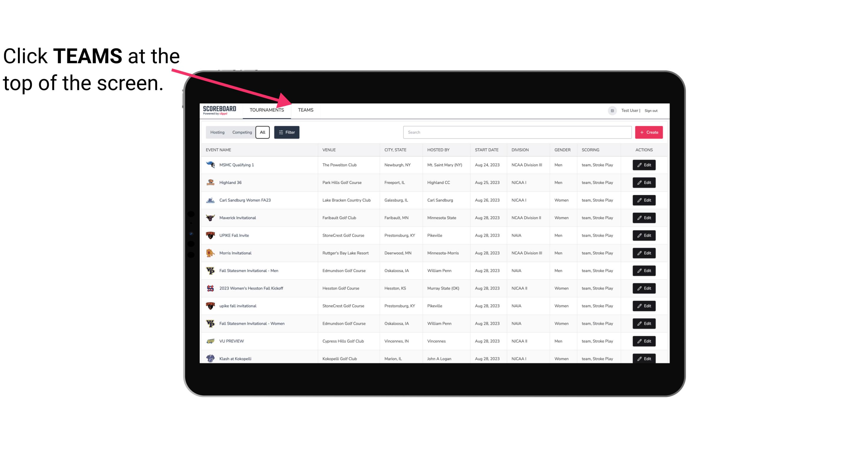Click the SCOREBOARD logo/home link
Screen dimensions: 868x467
[220, 110]
